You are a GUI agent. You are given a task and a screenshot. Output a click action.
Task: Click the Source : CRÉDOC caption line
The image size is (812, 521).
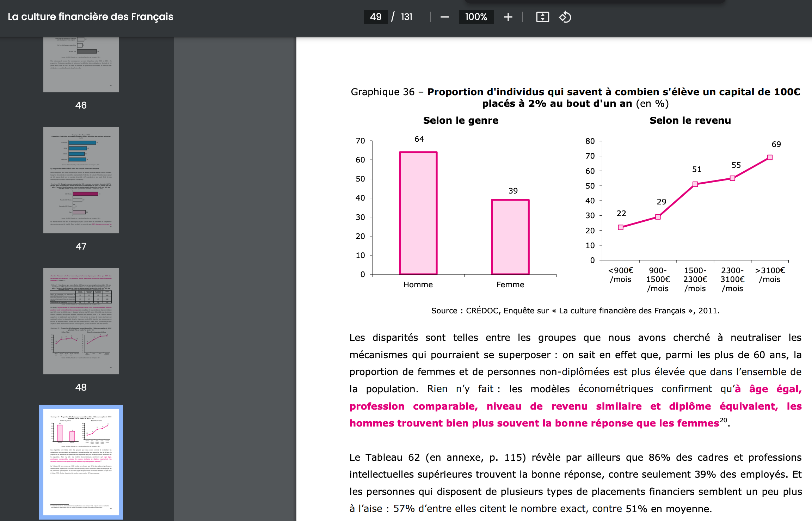coord(576,311)
